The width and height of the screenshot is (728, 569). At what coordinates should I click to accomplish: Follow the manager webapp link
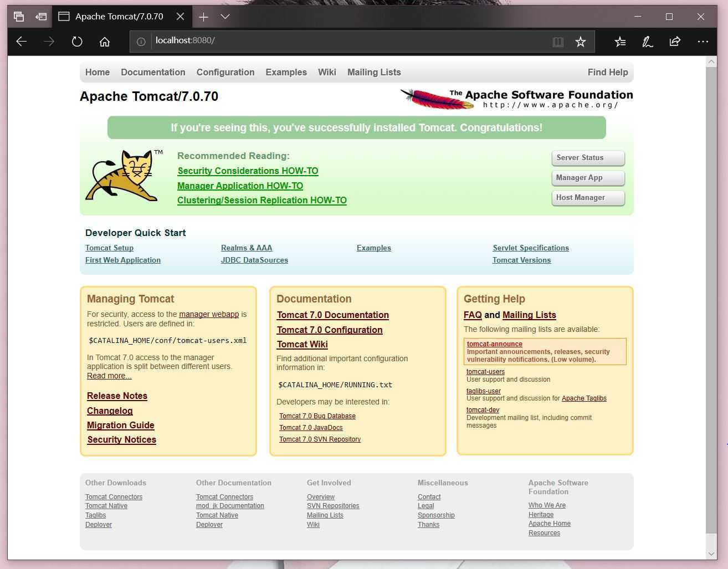click(209, 314)
